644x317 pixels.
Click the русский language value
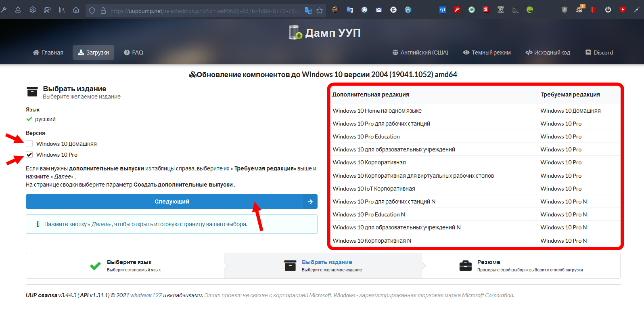tap(45, 119)
